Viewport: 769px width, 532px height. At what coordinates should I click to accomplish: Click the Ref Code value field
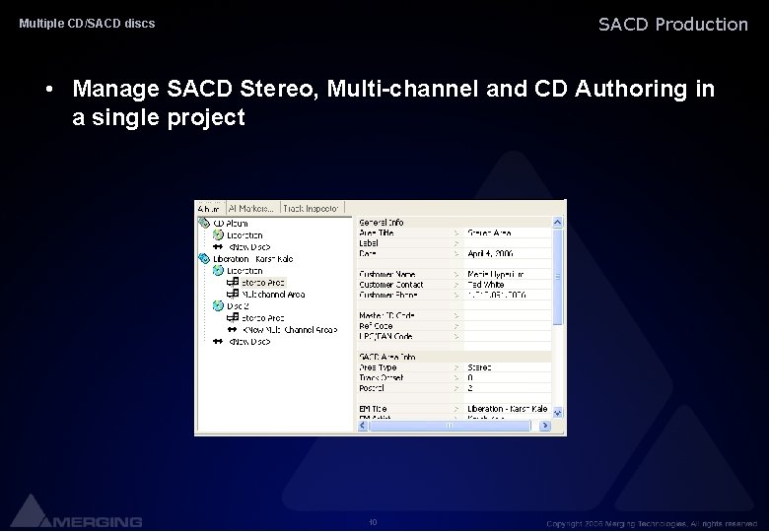[507, 326]
